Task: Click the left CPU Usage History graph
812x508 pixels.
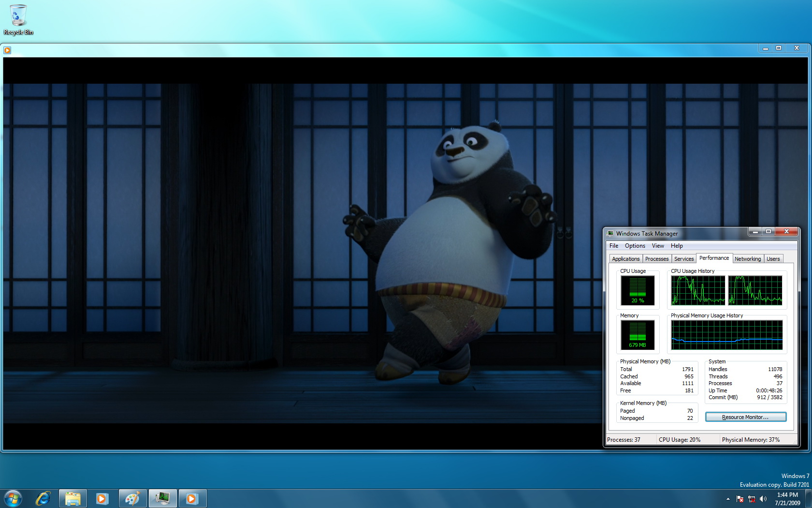Action: [x=698, y=290]
